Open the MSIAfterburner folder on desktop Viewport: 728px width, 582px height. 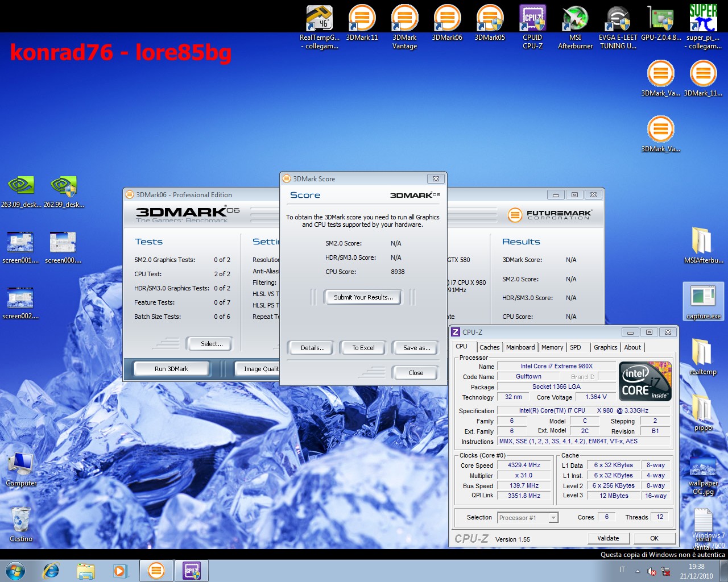pos(704,246)
